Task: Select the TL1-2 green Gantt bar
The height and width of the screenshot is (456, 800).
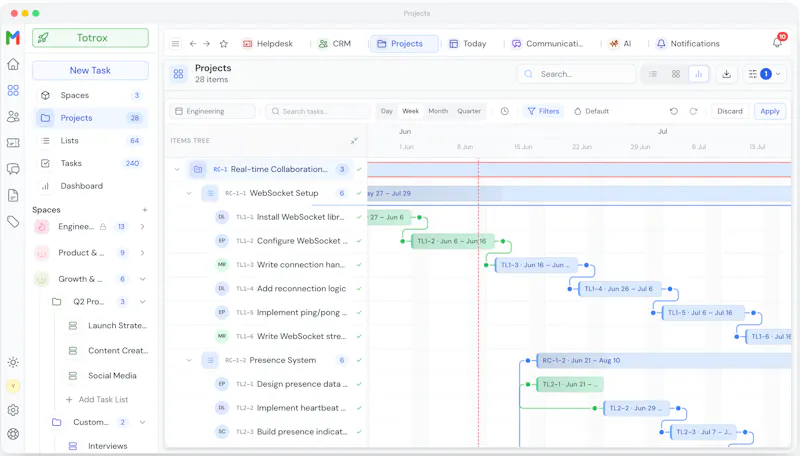Action: 453,241
